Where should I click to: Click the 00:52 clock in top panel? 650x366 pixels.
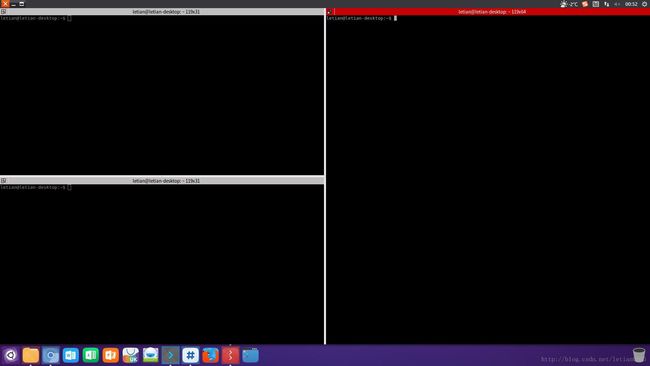[631, 4]
